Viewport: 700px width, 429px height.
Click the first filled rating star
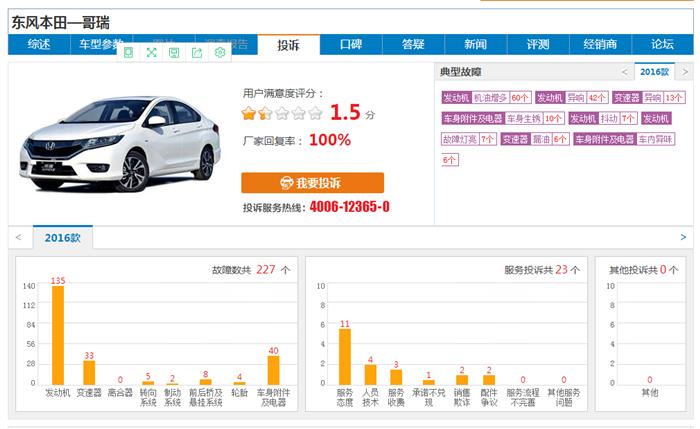coord(249,113)
